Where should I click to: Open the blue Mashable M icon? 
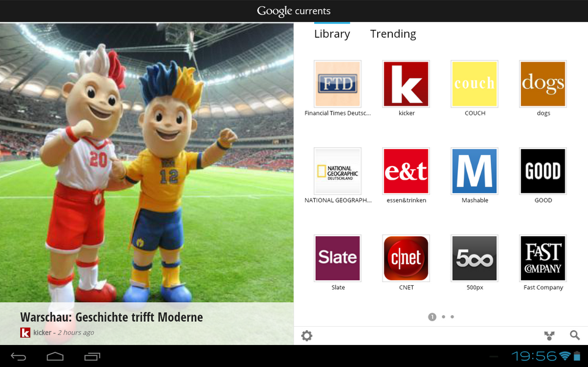point(474,171)
